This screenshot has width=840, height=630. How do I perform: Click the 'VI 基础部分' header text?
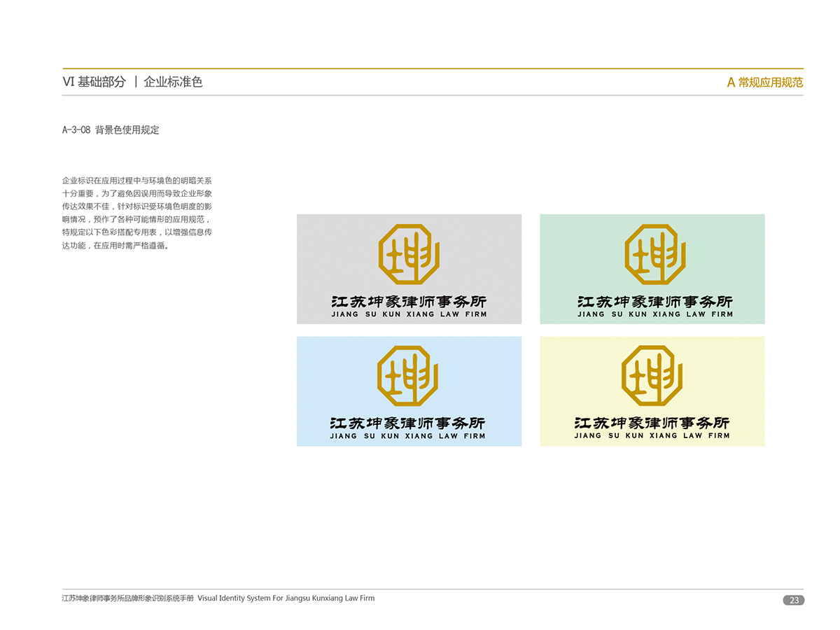94,82
